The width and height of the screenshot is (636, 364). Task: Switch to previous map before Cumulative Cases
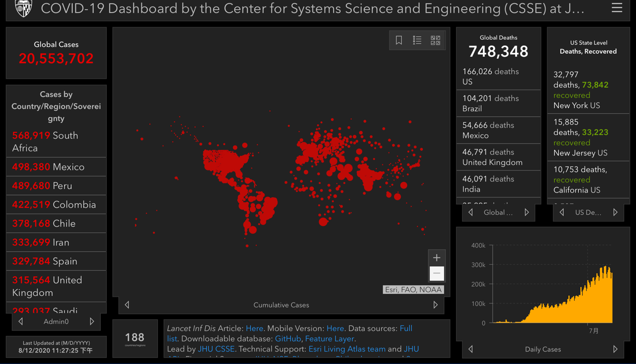tap(127, 305)
